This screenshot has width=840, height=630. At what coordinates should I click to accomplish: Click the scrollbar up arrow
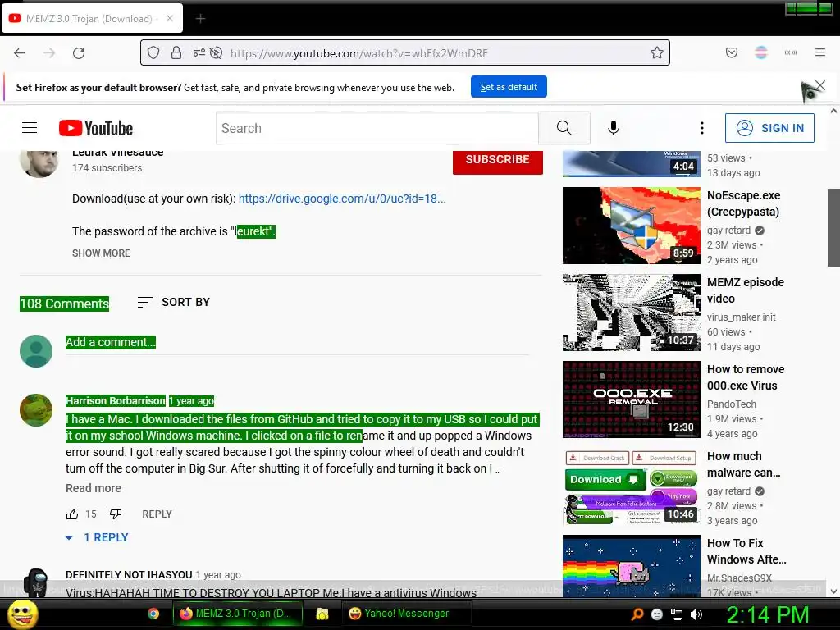click(833, 112)
